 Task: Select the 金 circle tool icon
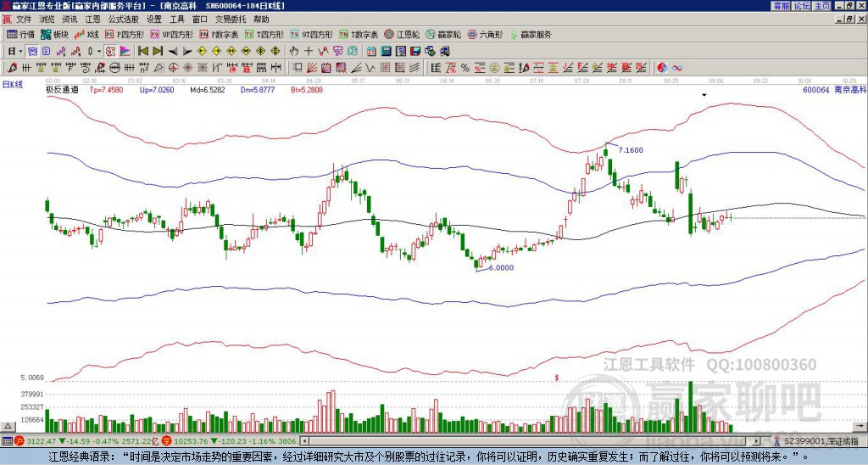point(494,68)
